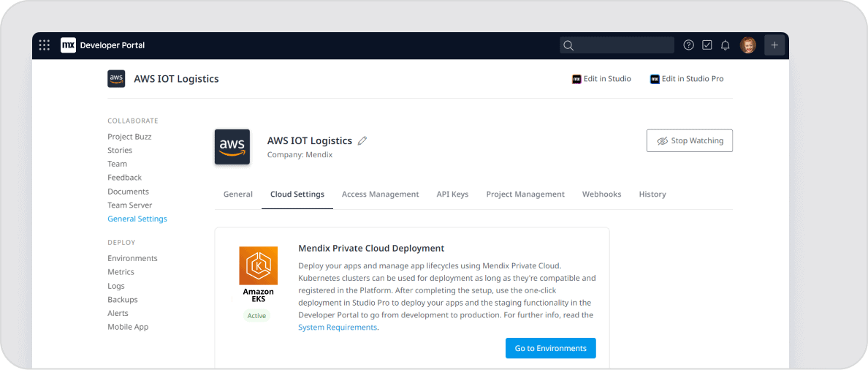Open Backups in sidebar
This screenshot has height=370, width=868.
[x=123, y=300]
